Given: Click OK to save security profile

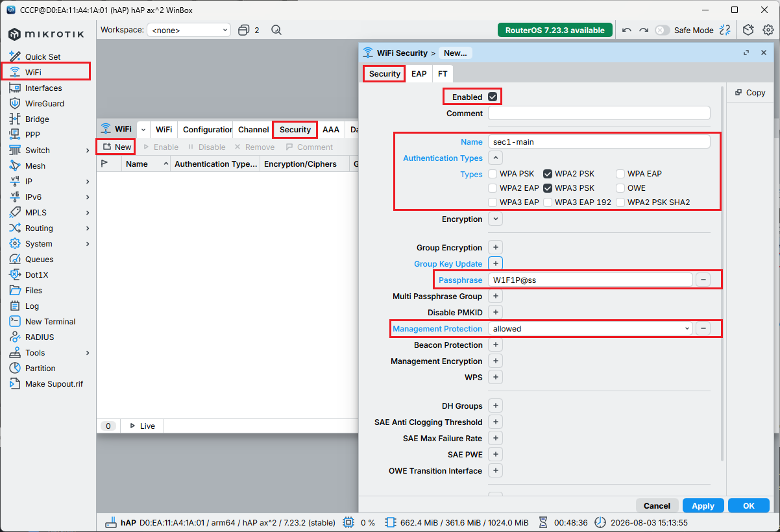Looking at the screenshot, I should [749, 505].
